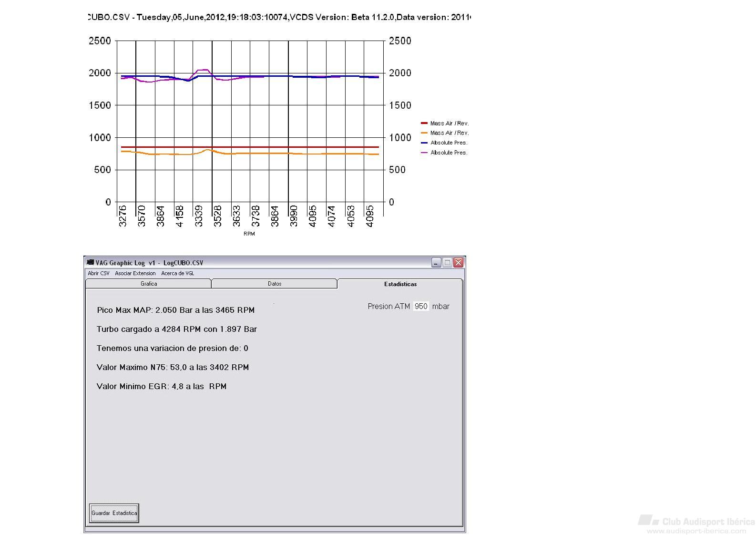Close the VAG Graphic Log window
This screenshot has width=756, height=535.
pos(458,262)
